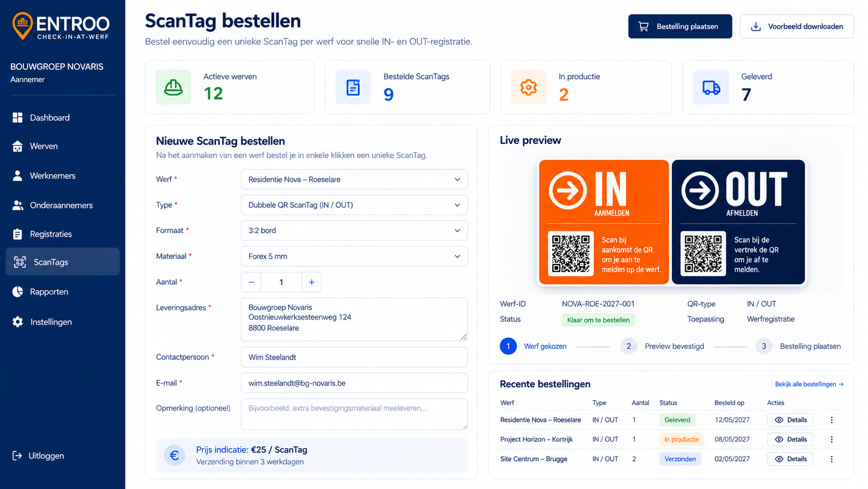868x489 pixels.
Task: Open more actions for the Residentie Nova order
Action: coord(832,420)
